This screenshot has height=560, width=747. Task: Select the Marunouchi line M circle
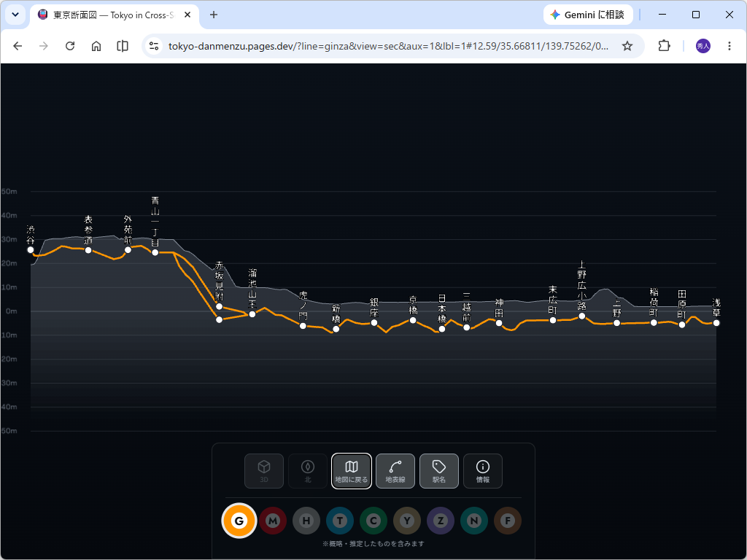pyautogui.click(x=273, y=521)
